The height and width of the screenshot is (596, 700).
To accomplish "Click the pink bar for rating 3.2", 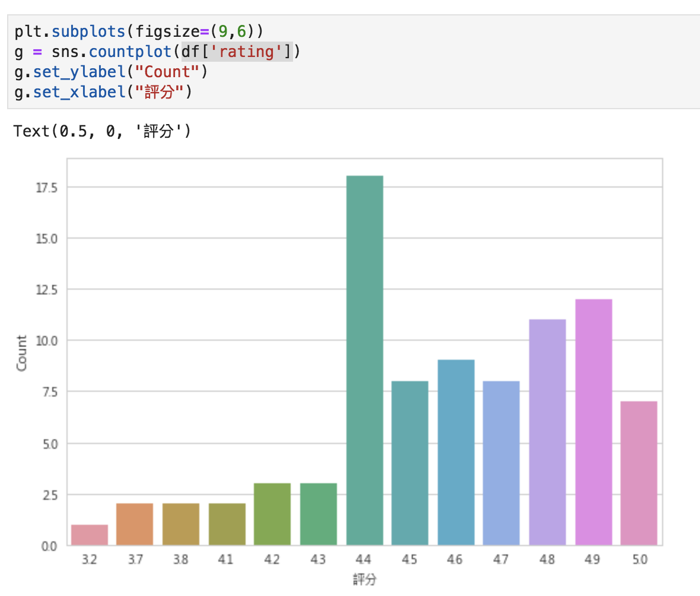I will 90,535.
